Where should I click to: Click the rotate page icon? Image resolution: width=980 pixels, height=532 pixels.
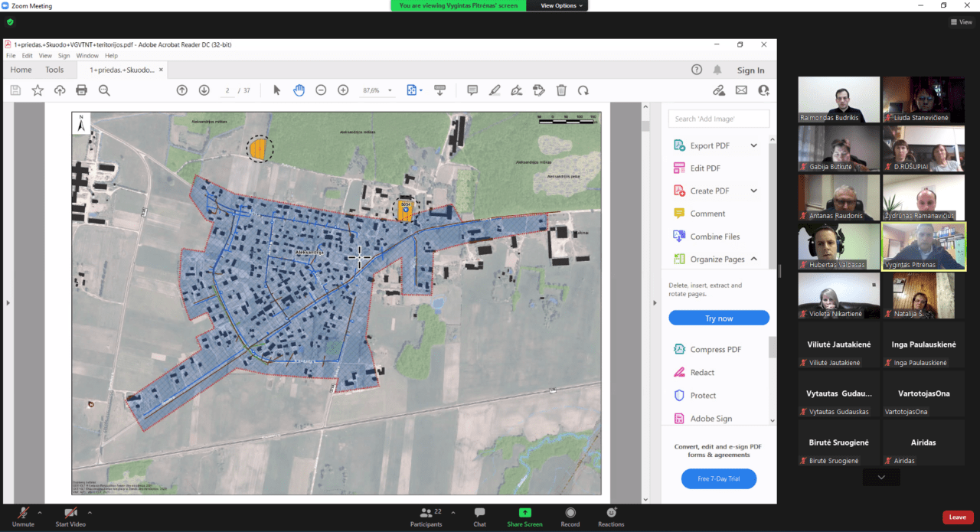click(583, 90)
